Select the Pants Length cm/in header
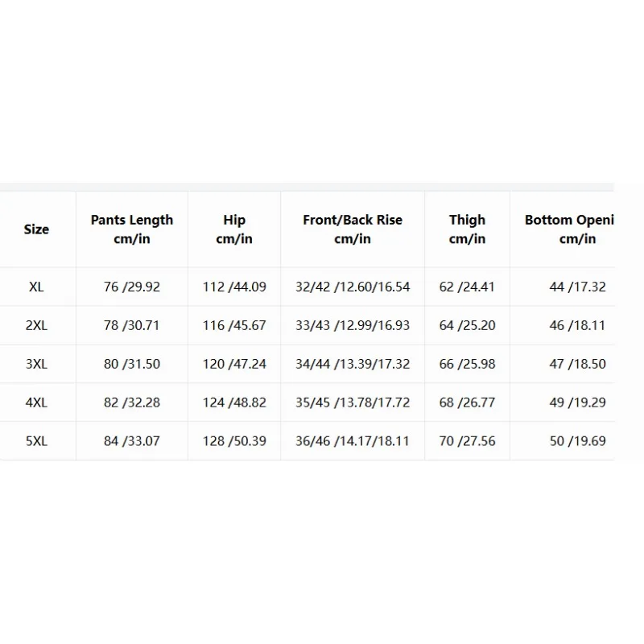 [x=132, y=229]
